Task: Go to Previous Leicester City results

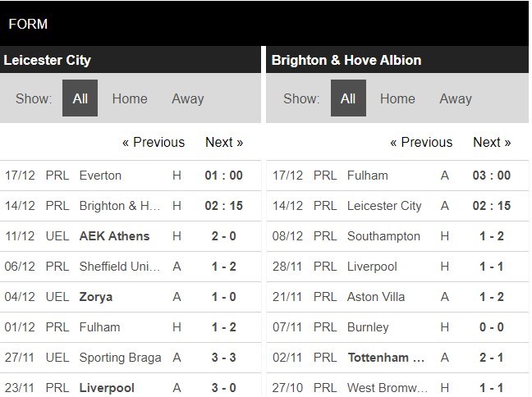Action: point(154,142)
